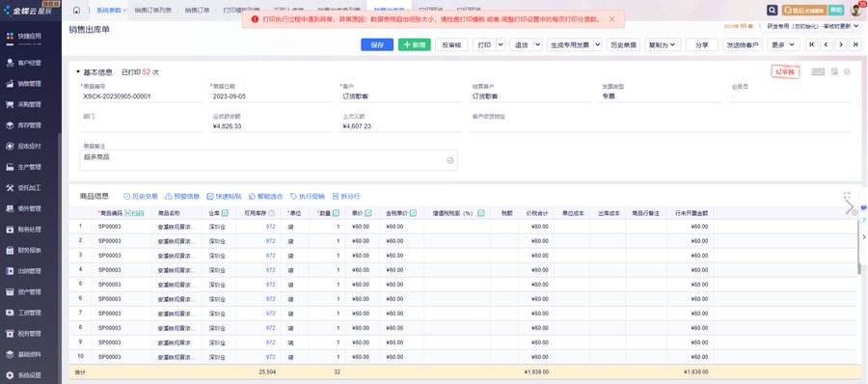Toggle the 数量 column checkbox
Screen dimensions: 868x384
336,213
